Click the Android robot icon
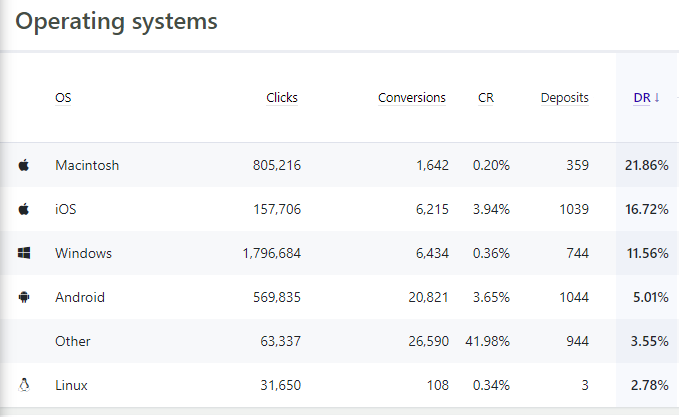The image size is (679, 417). [x=24, y=297]
